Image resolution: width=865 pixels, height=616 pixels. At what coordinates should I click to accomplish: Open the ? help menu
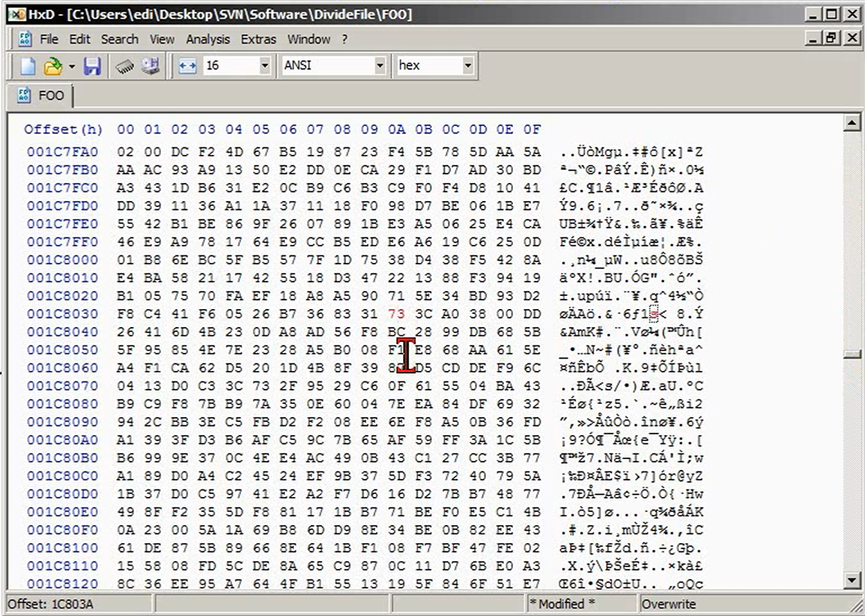click(x=344, y=39)
